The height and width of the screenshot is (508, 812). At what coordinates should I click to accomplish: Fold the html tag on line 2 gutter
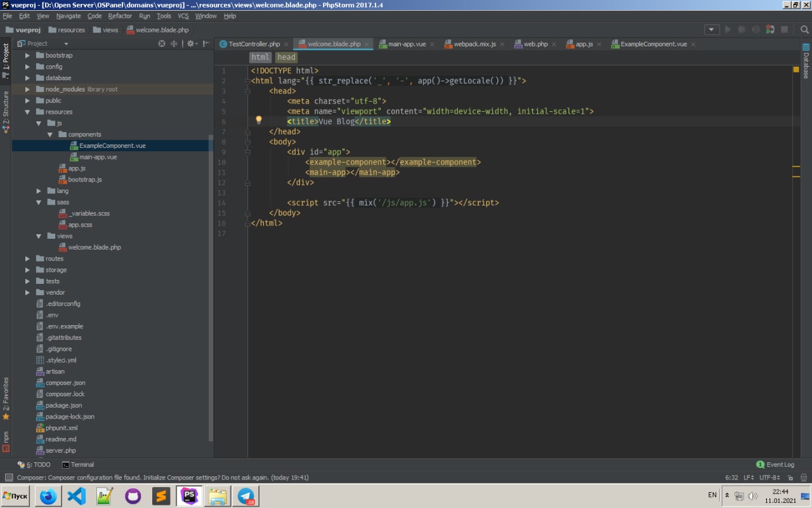(x=247, y=81)
